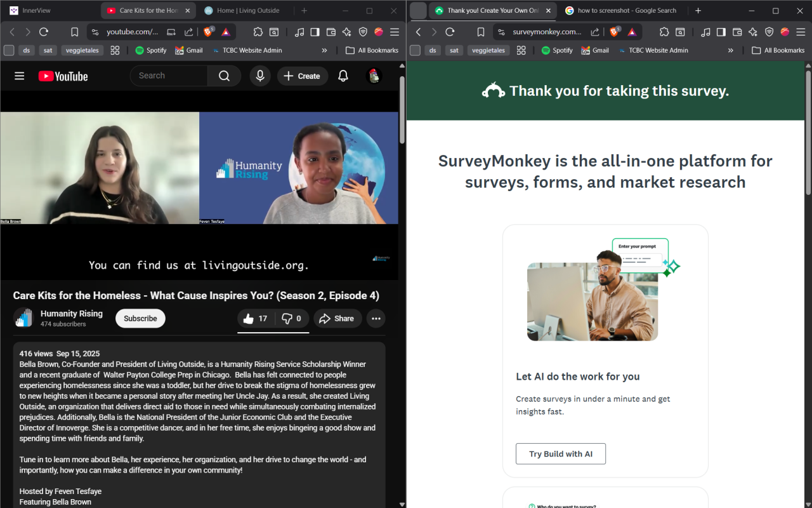The height and width of the screenshot is (508, 812).
Task: Bookmark the YouTube page in left window
Action: click(x=74, y=32)
